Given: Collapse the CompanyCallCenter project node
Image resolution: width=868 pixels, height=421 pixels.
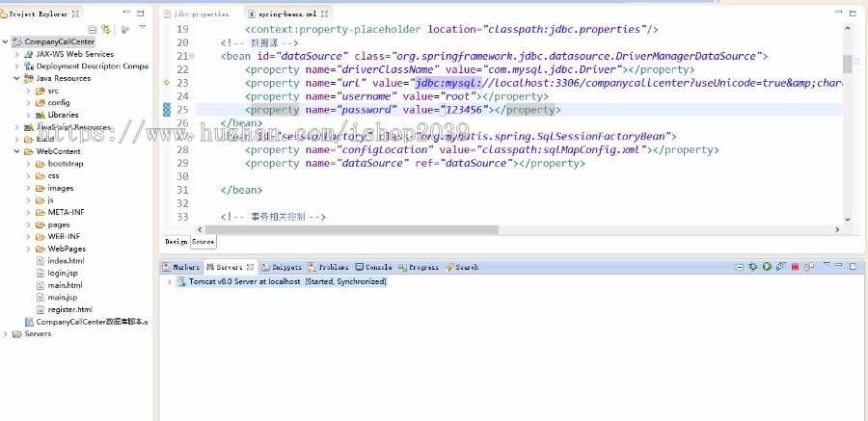Looking at the screenshot, I should click(6, 41).
